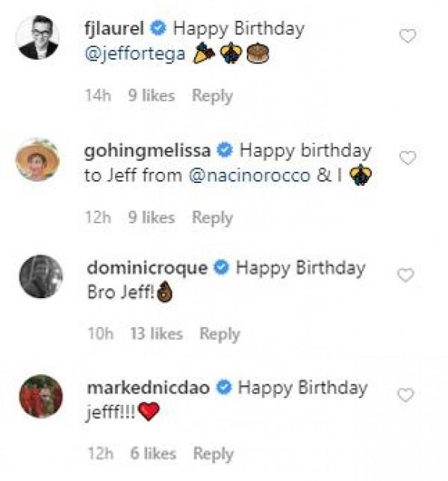448x481 pixels.
Task: View dominicroque's profile photo
Action: coord(38,277)
